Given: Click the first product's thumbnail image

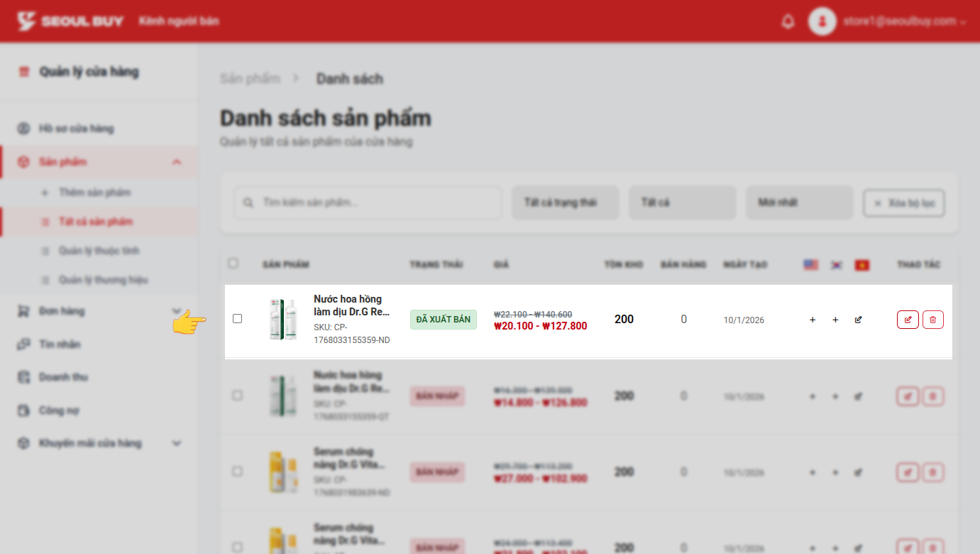Looking at the screenshot, I should pos(283,320).
